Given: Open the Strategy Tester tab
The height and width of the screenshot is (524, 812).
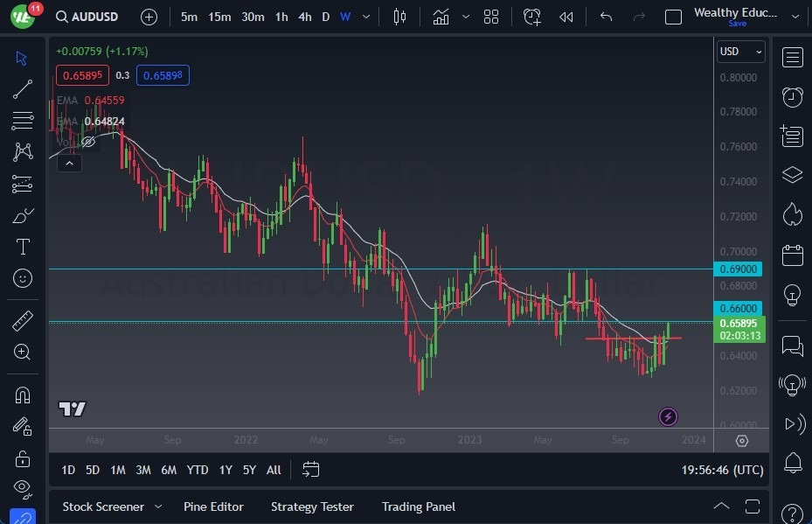Looking at the screenshot, I should click(x=312, y=507).
